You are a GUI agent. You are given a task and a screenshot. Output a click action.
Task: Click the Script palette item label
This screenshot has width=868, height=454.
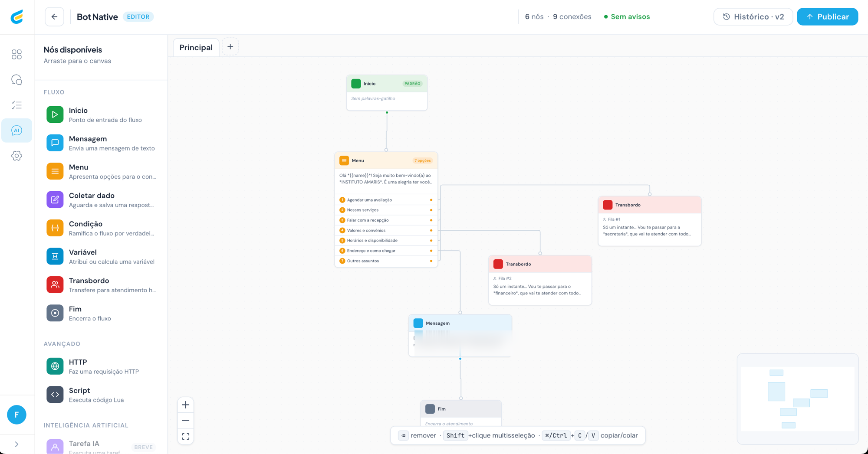[x=79, y=391]
